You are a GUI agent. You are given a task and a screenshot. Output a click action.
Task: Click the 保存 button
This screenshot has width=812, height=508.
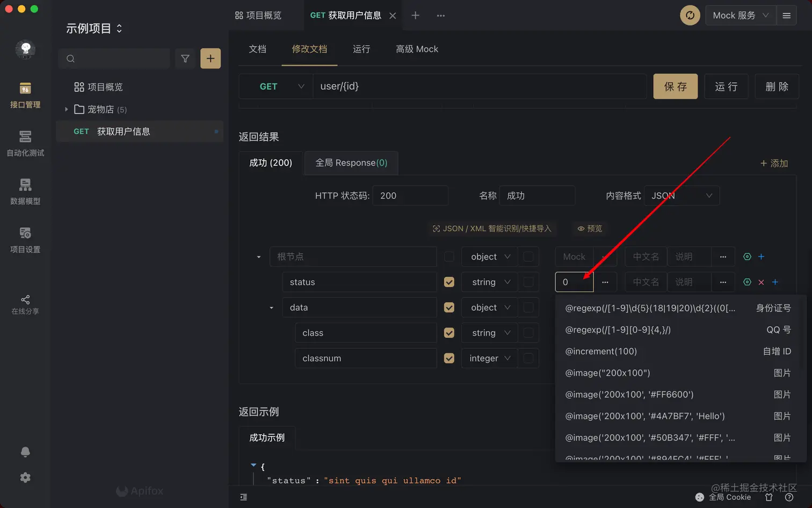click(676, 87)
